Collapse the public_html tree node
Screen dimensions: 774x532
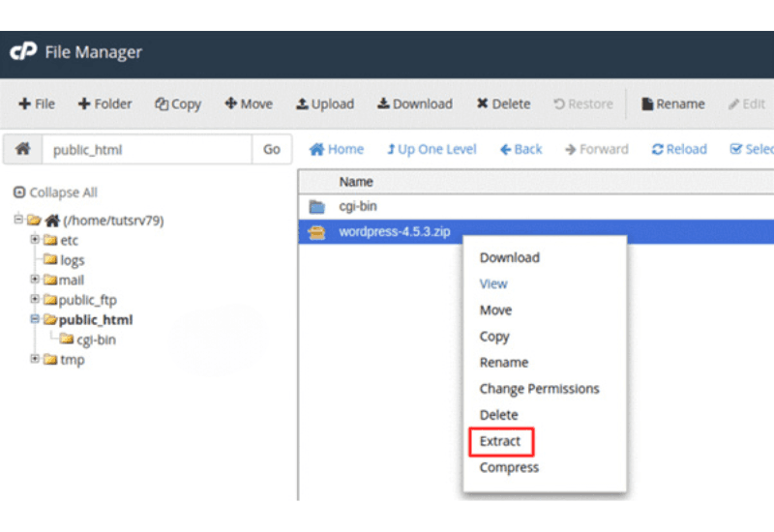coord(35,319)
